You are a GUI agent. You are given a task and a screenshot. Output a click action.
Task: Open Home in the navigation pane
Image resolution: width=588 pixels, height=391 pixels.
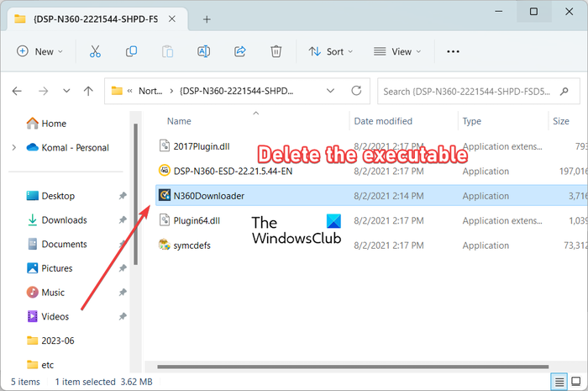[x=46, y=123]
